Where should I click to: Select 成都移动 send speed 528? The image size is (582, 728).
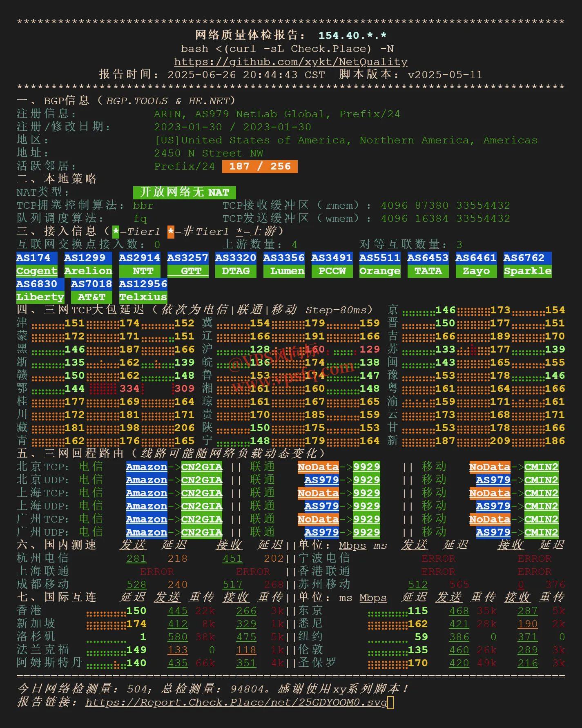point(136,585)
